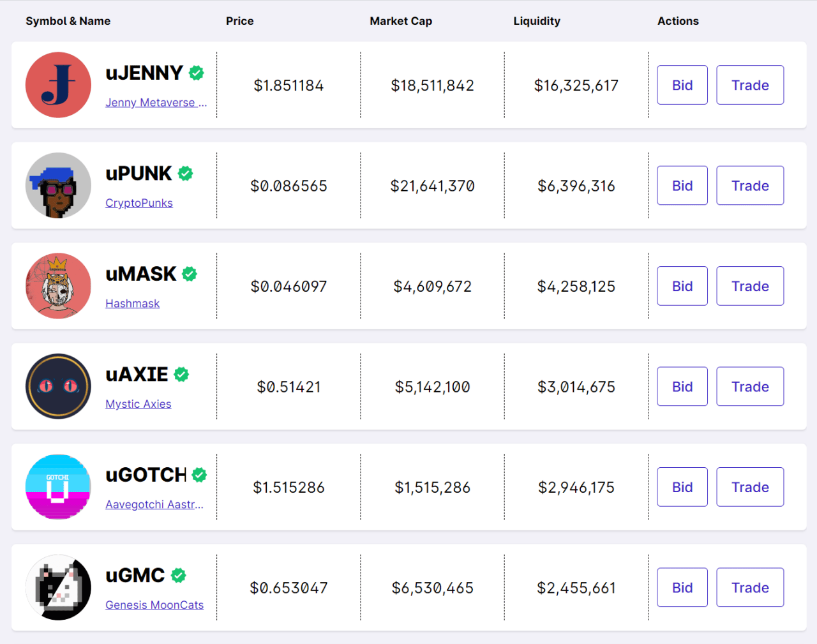Place a Bid on uMASK
The height and width of the screenshot is (644, 817).
(x=682, y=286)
